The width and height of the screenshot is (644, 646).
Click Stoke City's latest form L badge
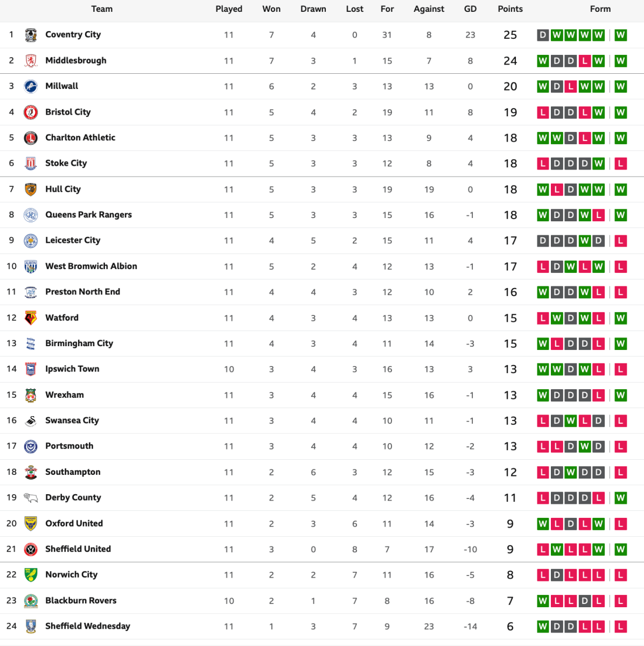(x=620, y=164)
